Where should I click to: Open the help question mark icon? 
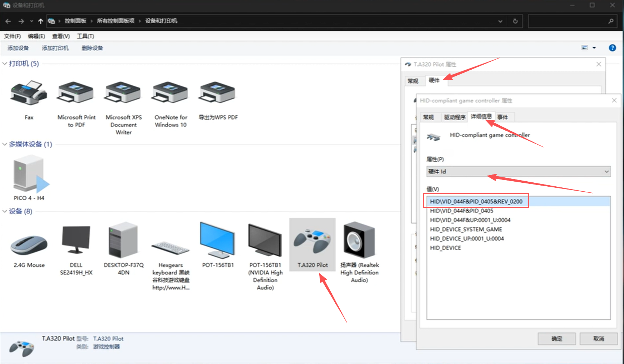[612, 48]
